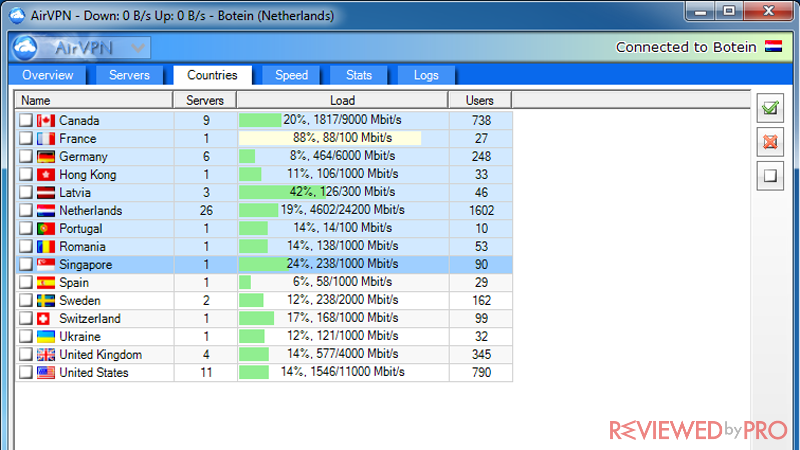The height and width of the screenshot is (450, 800).
Task: Tick the Switzerland checkbox
Action: [x=26, y=319]
